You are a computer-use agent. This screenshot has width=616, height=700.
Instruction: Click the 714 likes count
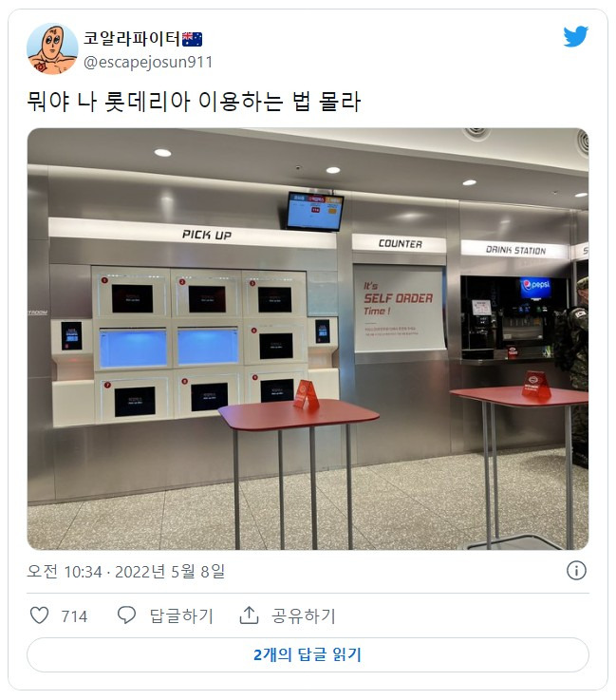[74, 616]
